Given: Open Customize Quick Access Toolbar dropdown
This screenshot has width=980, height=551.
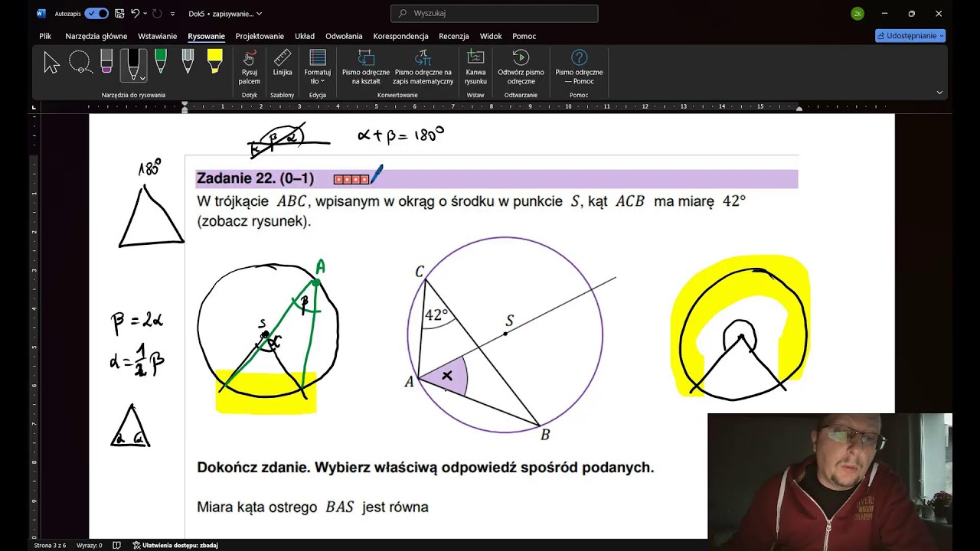Looking at the screenshot, I should (x=172, y=14).
